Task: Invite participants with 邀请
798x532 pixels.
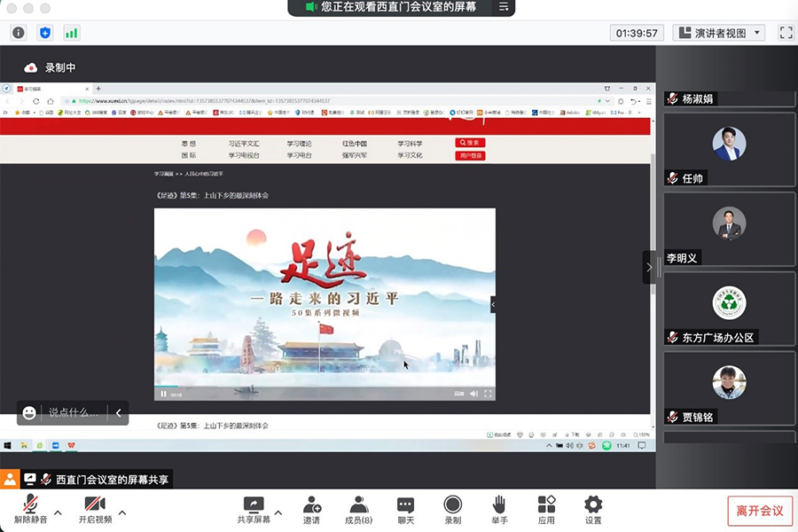Action: (311, 510)
